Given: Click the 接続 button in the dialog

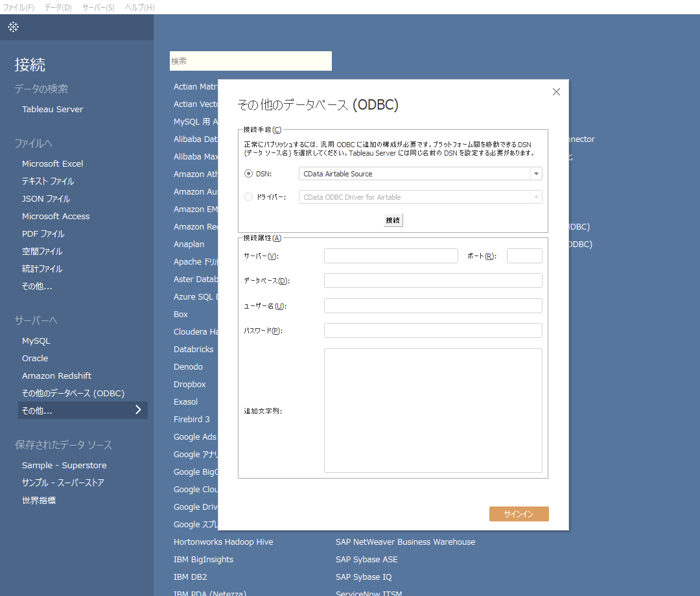Looking at the screenshot, I should (393, 221).
